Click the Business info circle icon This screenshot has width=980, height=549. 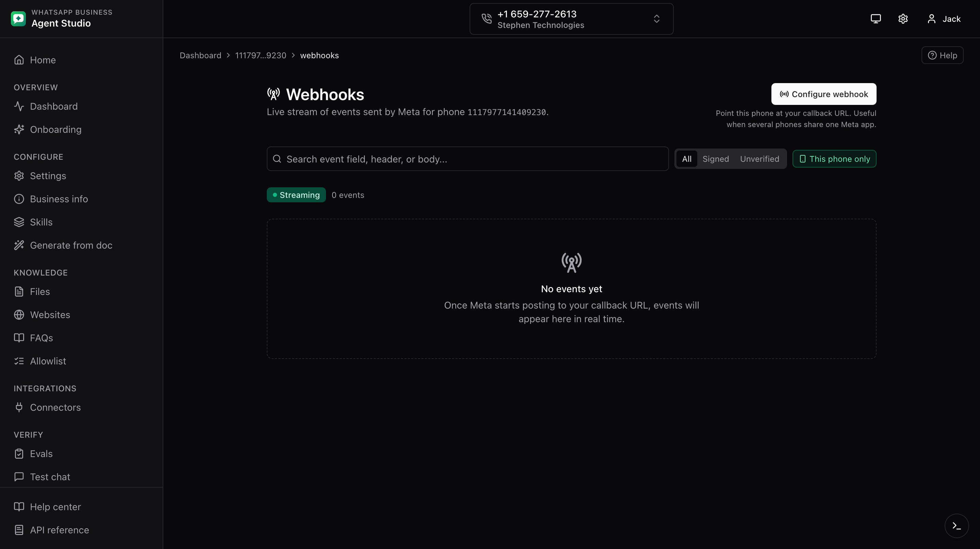(x=19, y=199)
